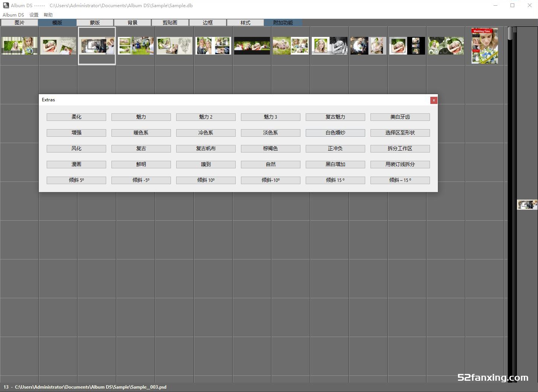Apply the 鲜明 effect

[x=141, y=165]
